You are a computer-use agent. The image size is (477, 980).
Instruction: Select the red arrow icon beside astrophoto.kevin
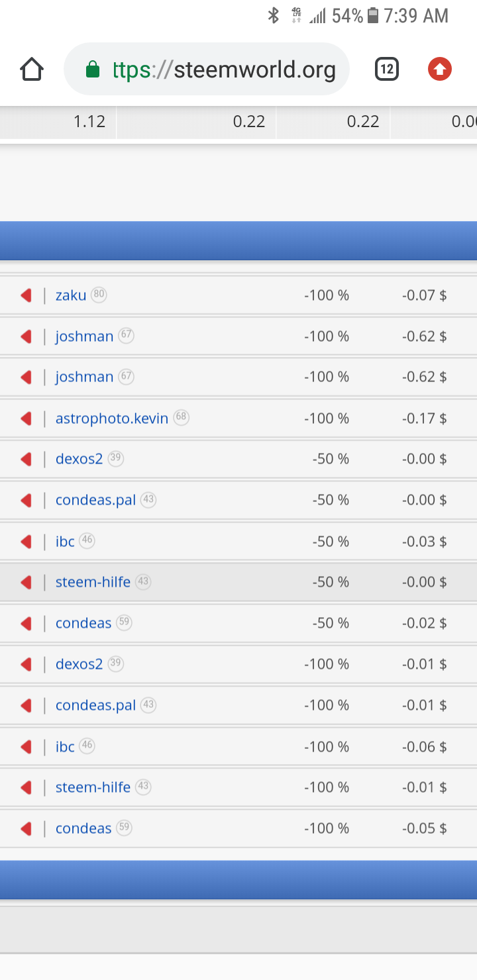click(x=26, y=418)
